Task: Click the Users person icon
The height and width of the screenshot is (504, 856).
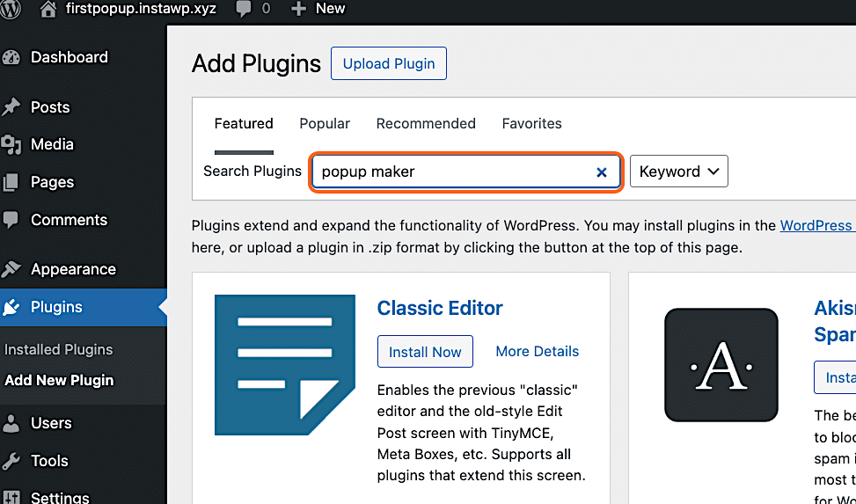Action: click(11, 423)
